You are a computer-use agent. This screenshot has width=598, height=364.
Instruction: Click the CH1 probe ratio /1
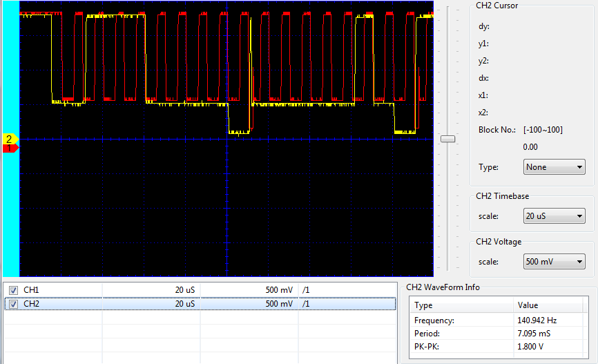[x=306, y=290]
